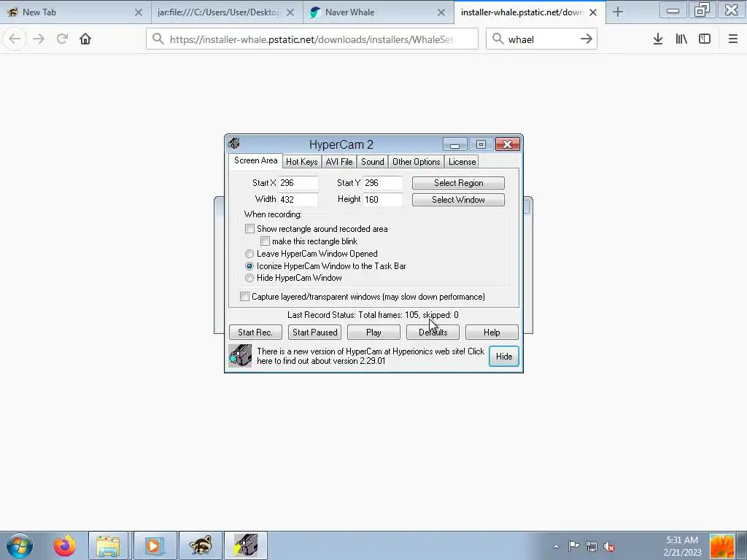Open Windows Media Player taskbar icon
This screenshot has width=747, height=560.
coord(155,545)
